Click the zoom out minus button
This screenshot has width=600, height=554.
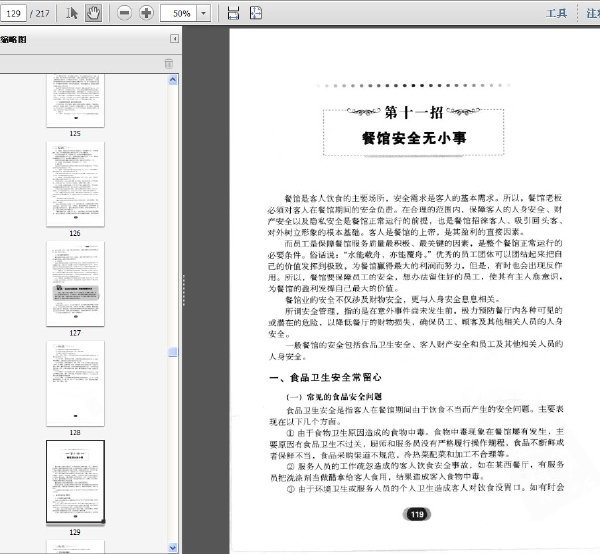tap(124, 13)
